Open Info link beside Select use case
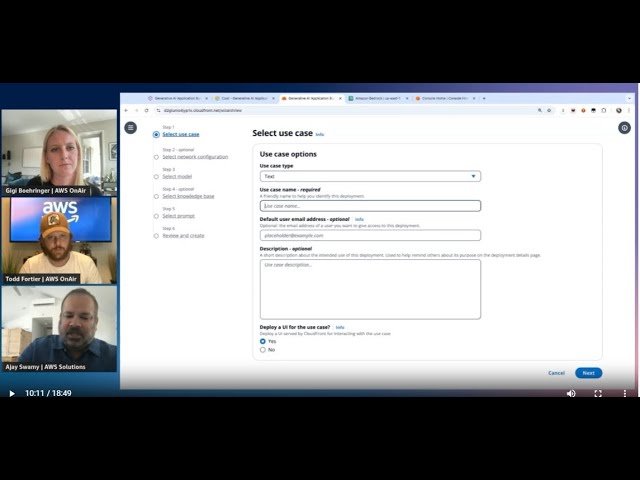640x480 pixels. pos(320,134)
